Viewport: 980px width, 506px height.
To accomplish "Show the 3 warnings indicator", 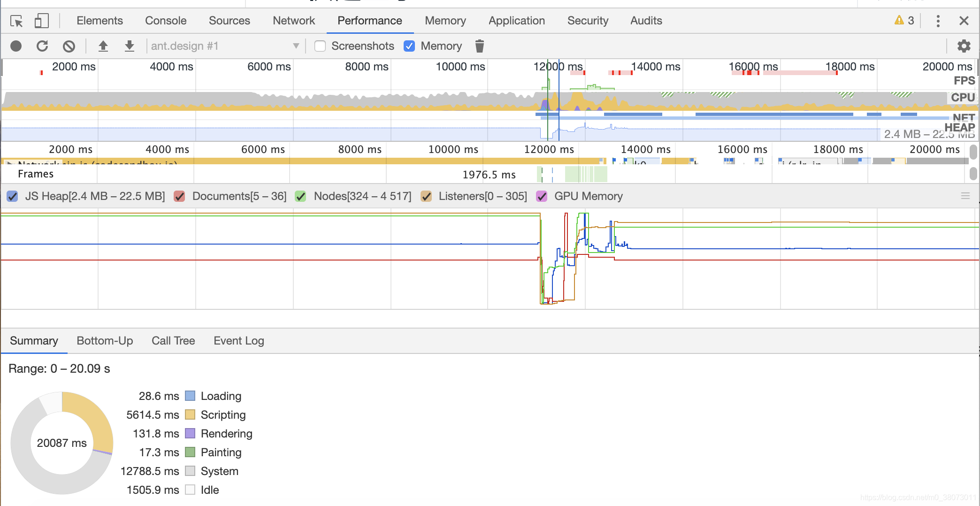I will pos(904,20).
